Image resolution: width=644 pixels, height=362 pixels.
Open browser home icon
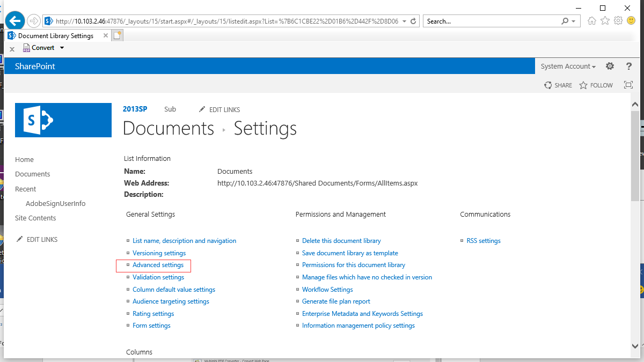point(592,21)
